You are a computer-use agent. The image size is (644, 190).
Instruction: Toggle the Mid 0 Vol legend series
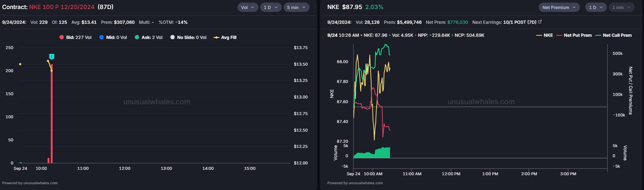[113, 37]
